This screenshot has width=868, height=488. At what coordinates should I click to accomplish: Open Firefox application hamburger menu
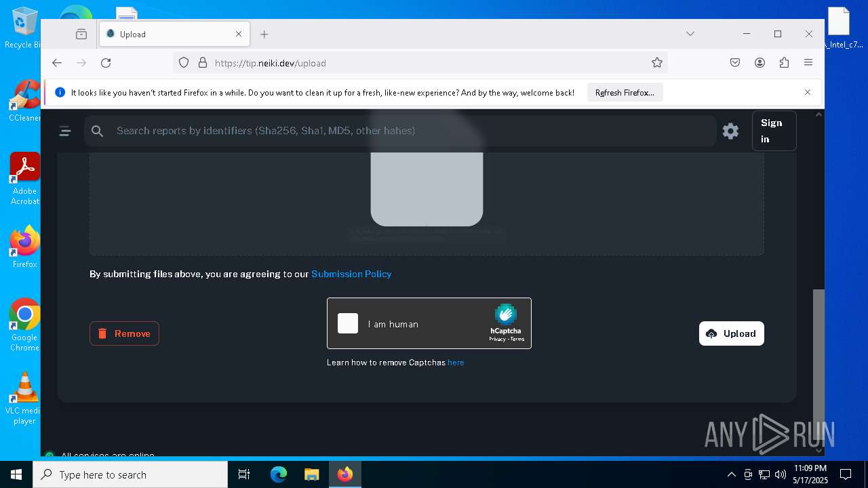click(x=808, y=63)
